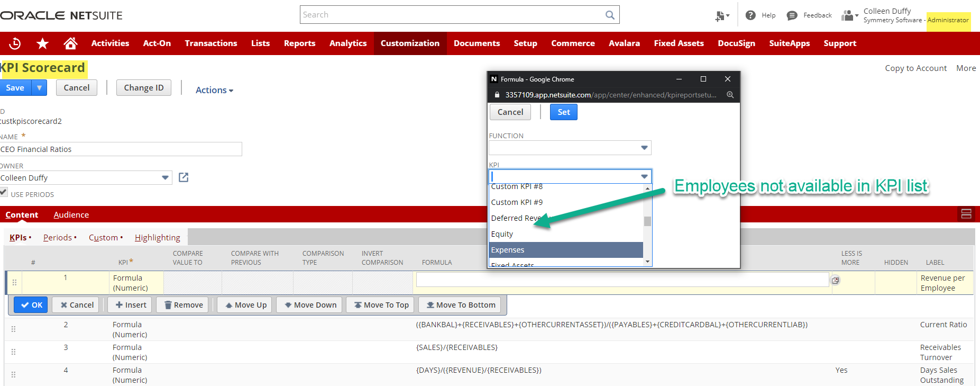Open the change role user icon
The width and height of the screenshot is (980, 386).
pos(849,15)
